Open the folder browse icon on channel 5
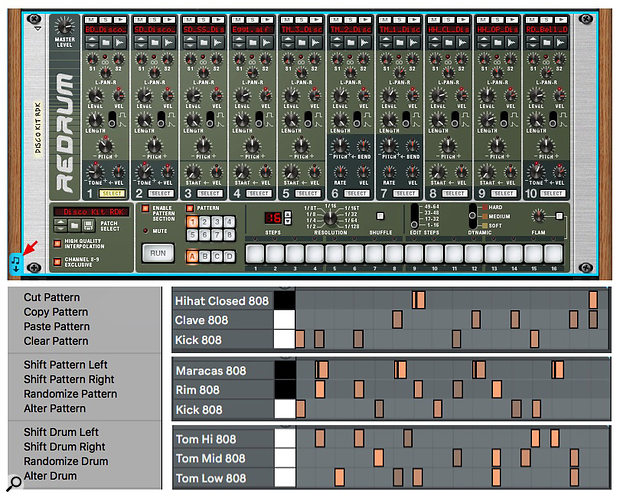Image resolution: width=620 pixels, height=498 pixels. (x=302, y=42)
